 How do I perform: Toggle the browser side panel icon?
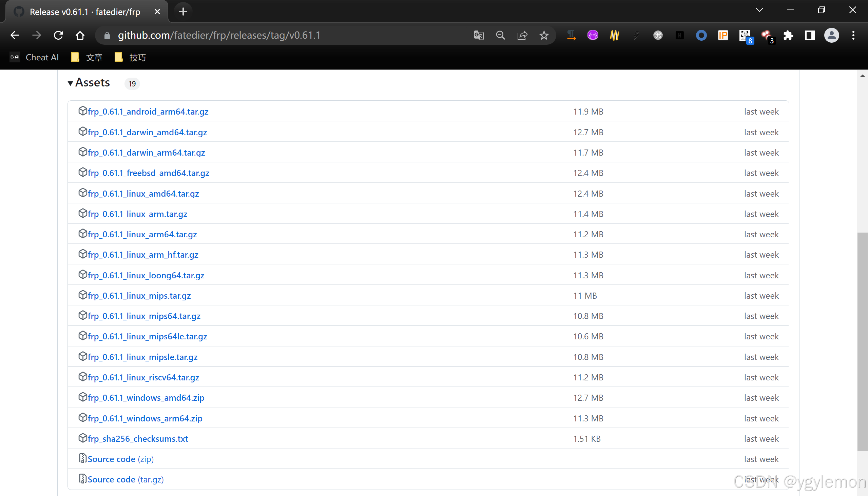tap(810, 35)
